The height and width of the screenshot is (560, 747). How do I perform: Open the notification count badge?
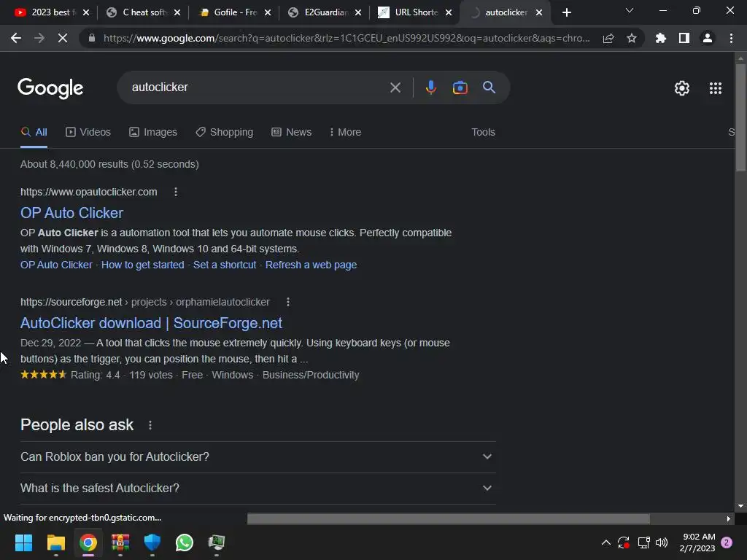[x=727, y=542]
